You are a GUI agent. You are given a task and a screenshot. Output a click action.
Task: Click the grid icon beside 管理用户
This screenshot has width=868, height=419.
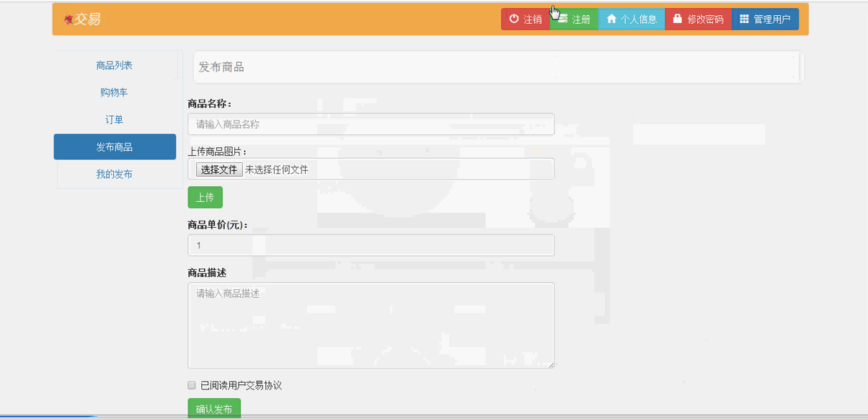click(x=744, y=19)
